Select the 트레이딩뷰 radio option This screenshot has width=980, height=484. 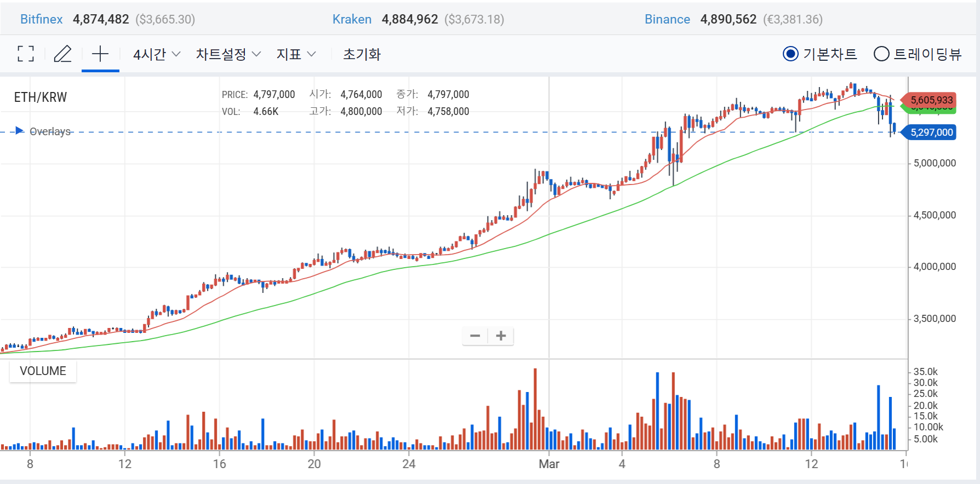[x=918, y=54]
